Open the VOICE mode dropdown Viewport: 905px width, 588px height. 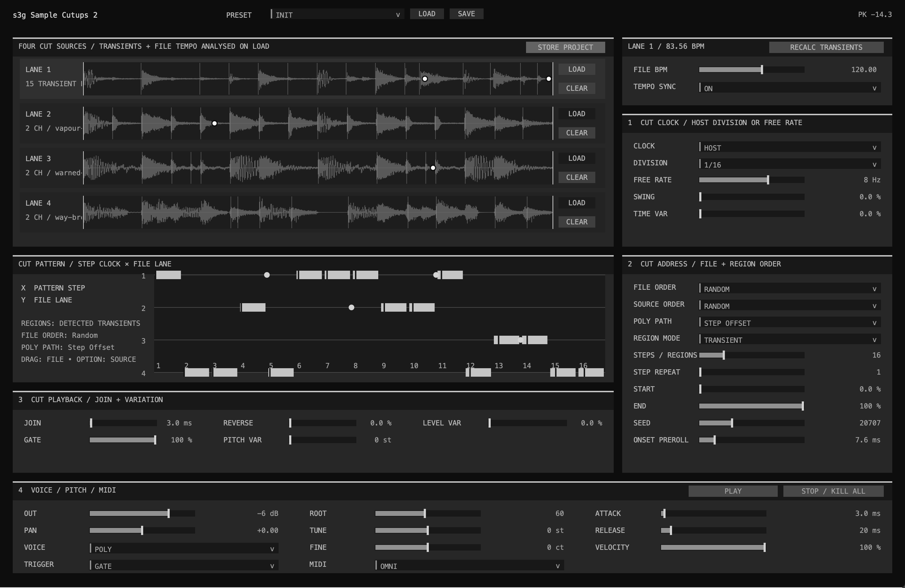tap(184, 548)
